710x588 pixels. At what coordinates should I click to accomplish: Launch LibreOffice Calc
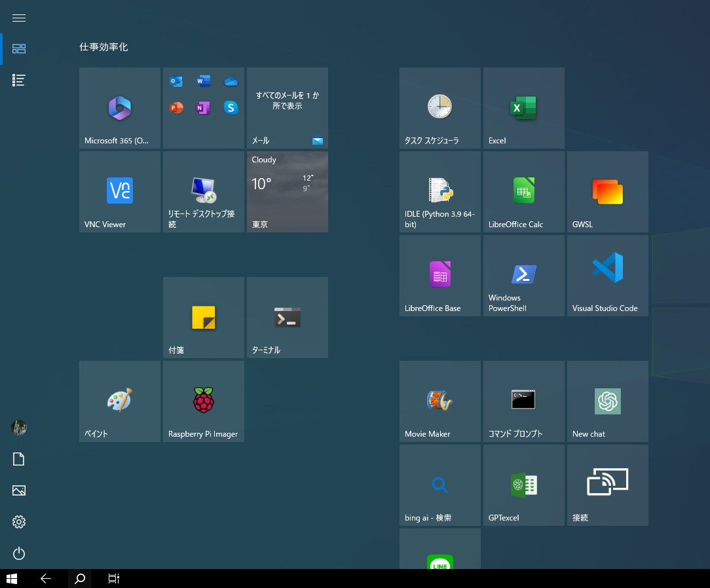pyautogui.click(x=523, y=192)
